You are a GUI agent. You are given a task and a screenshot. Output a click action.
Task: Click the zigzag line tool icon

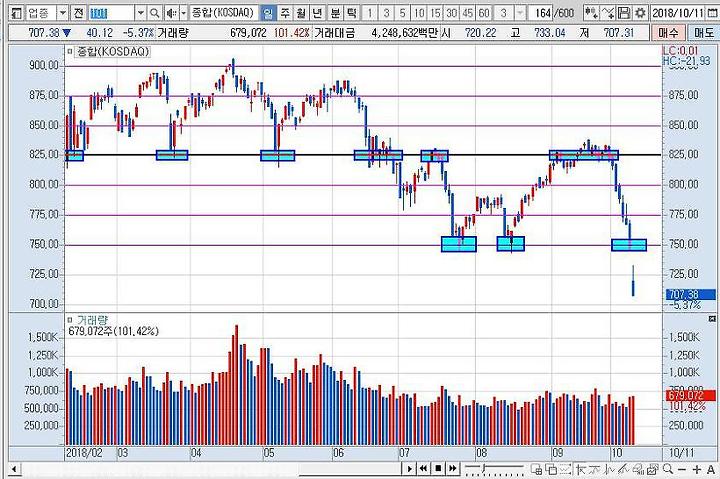610,469
